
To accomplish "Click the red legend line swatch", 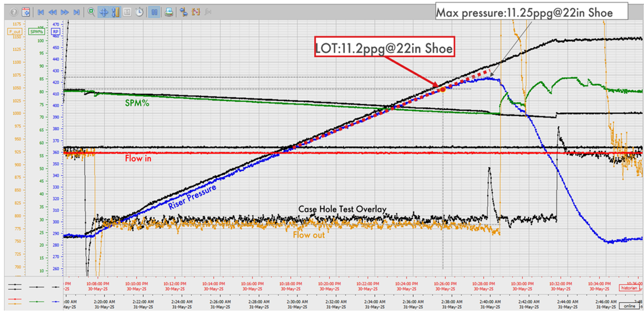I will click(x=15, y=299).
